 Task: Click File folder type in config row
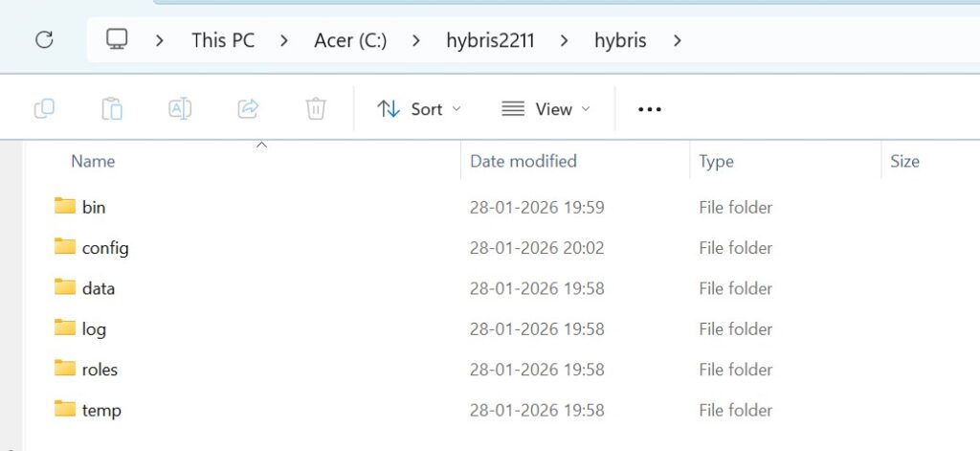736,248
